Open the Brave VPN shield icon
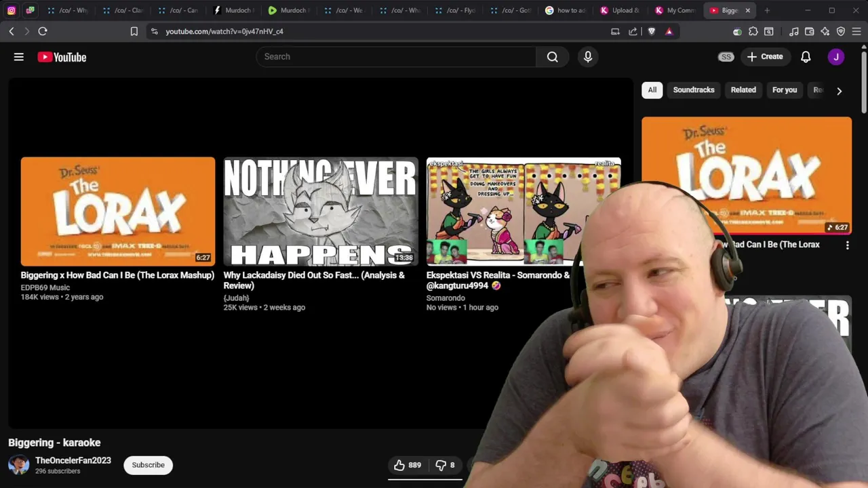Screen dimensions: 868x488 [841, 31]
